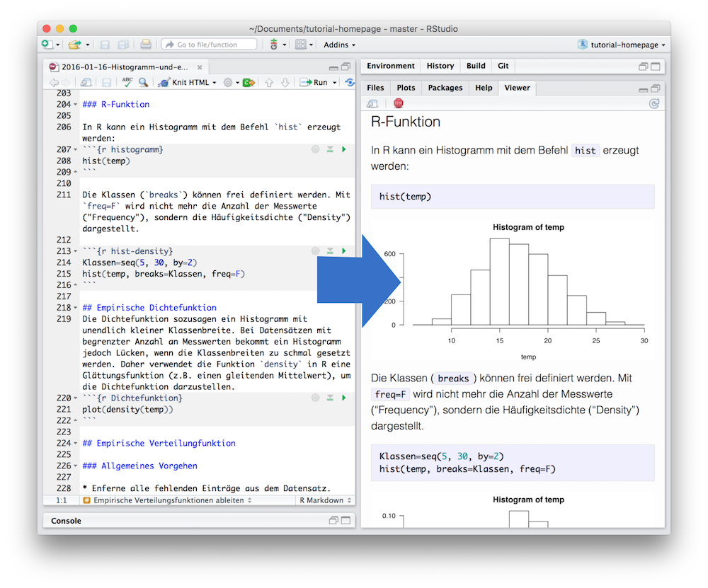The width and height of the screenshot is (708, 588).
Task: Click the Print document icon
Action: 145,45
